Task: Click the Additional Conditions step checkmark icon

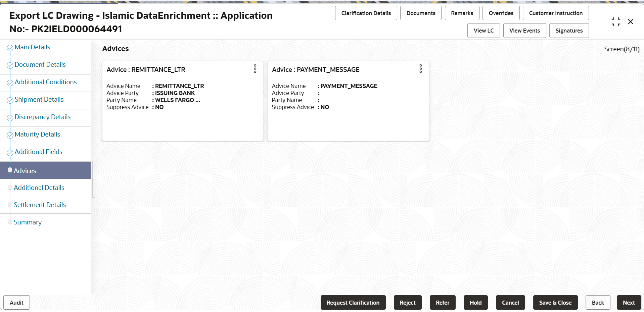Action: (10, 83)
